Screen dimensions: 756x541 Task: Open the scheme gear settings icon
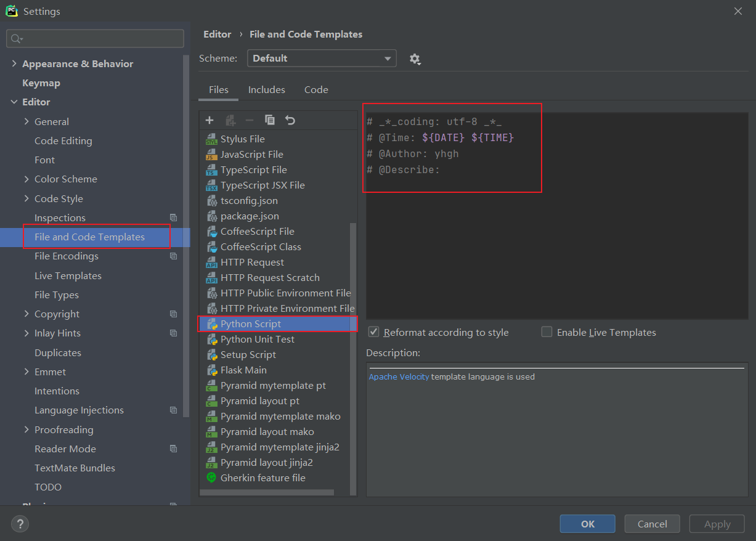click(x=415, y=59)
